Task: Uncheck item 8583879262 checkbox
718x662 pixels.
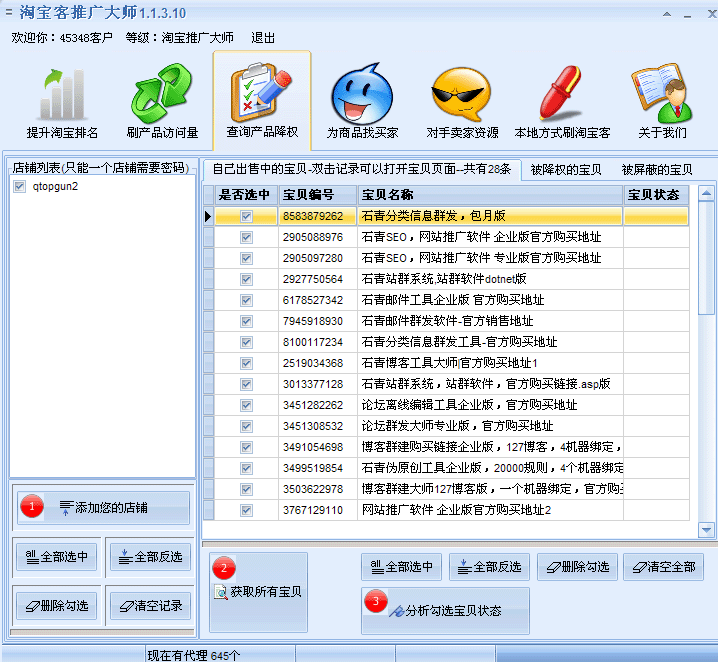Action: (x=246, y=216)
